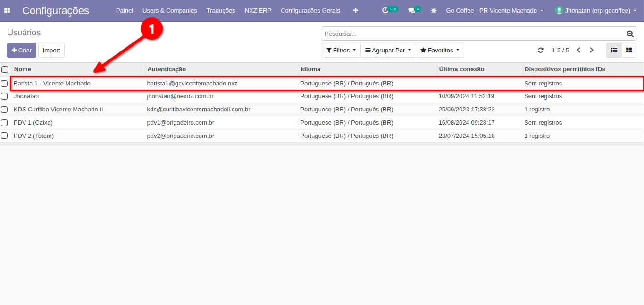Click the debug bug icon
Viewport: 644px width, 305px height.
coord(434,10)
